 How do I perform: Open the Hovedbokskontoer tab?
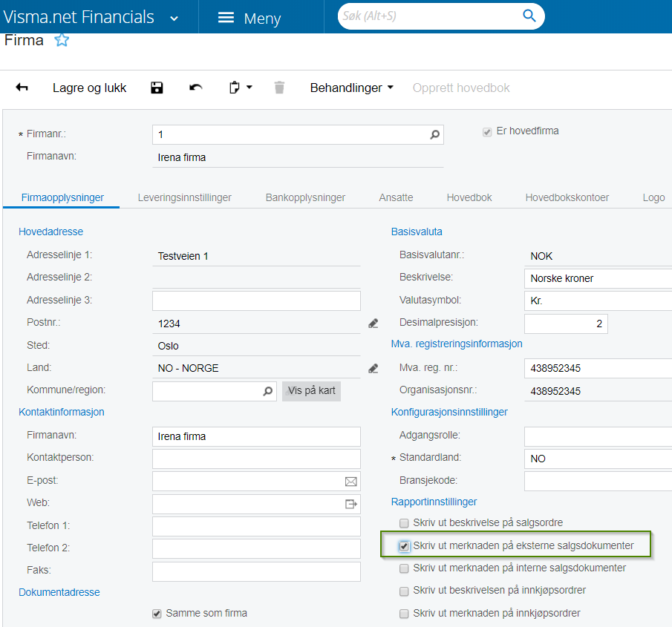tap(567, 197)
